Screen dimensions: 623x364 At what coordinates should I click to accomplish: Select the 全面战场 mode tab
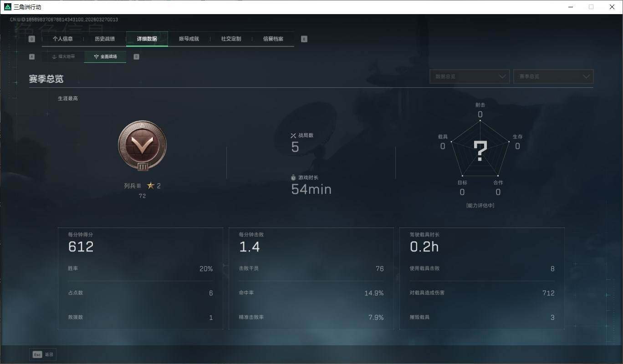click(105, 57)
